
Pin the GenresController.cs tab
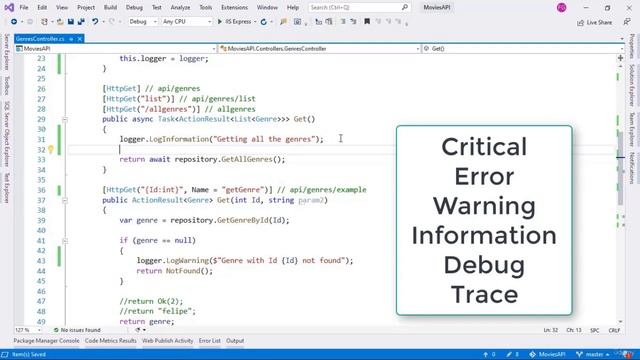tap(71, 39)
